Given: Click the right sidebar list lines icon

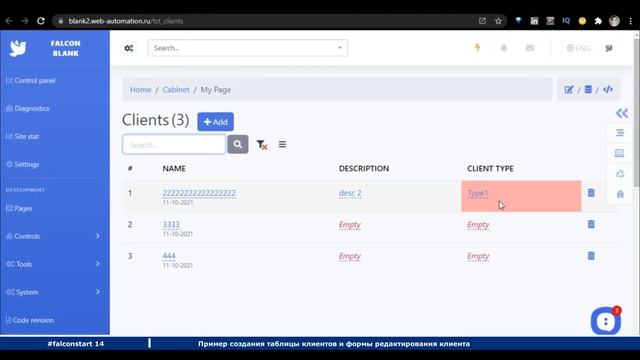Looking at the screenshot, I should pos(620,133).
